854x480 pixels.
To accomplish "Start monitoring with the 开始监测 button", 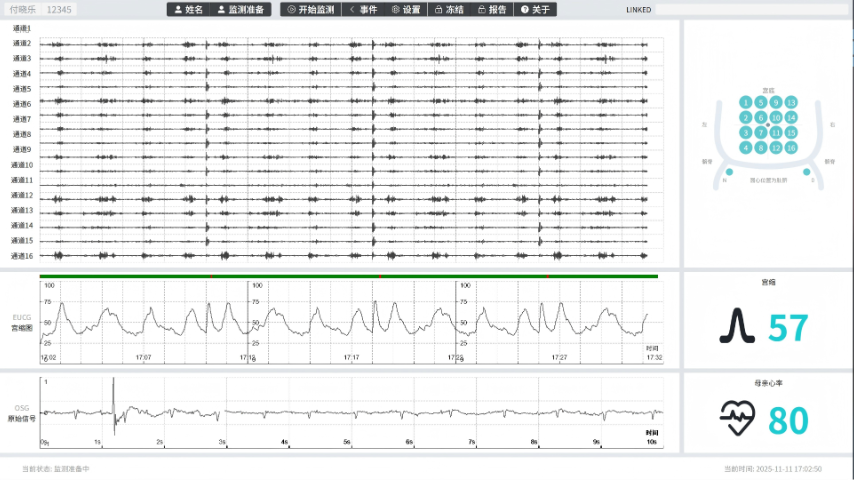I will click(x=310, y=9).
